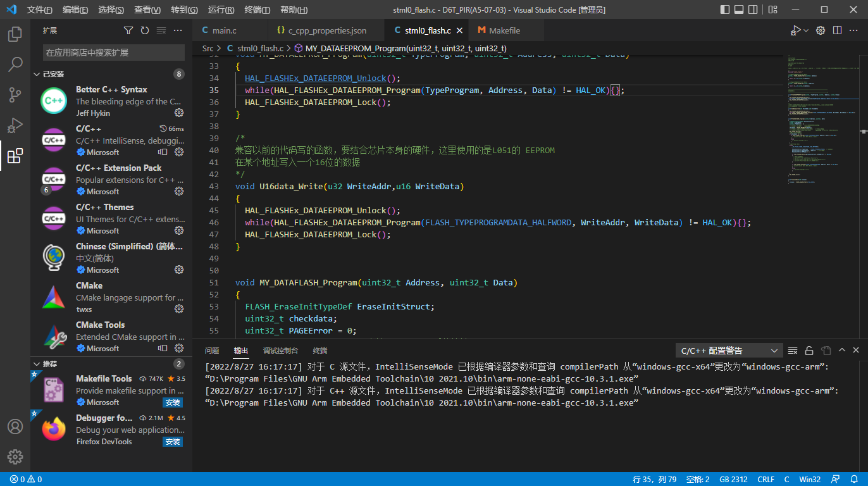Open the 编辑(E) menu
The height and width of the screenshot is (486, 868).
[x=75, y=10]
